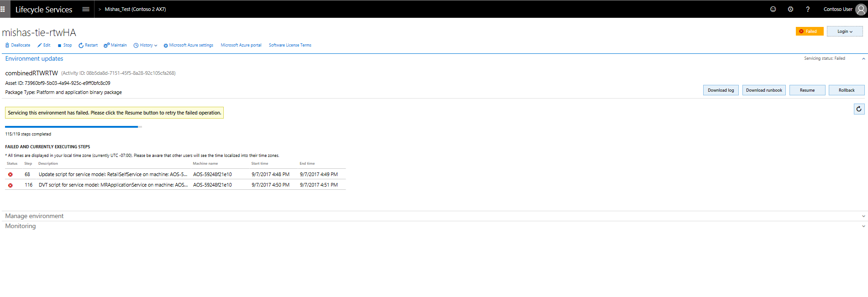Click the Contoso User profile avatar
Screen dimensions: 868x297
click(x=861, y=10)
